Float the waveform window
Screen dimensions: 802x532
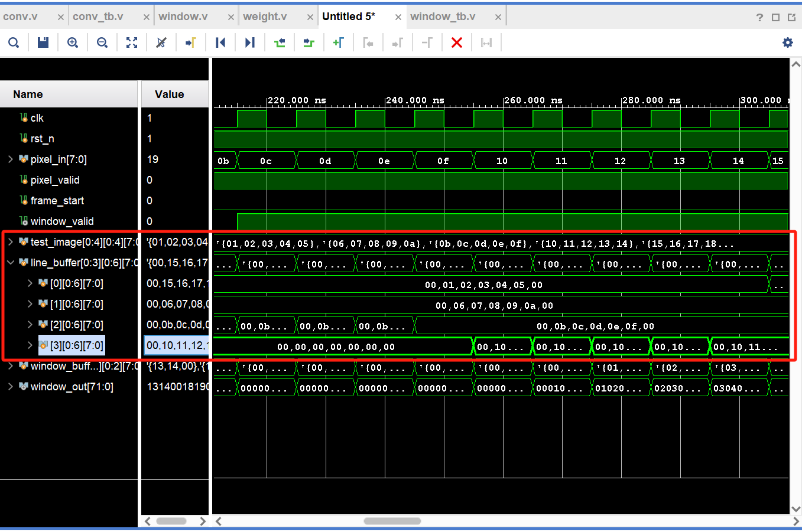click(792, 17)
